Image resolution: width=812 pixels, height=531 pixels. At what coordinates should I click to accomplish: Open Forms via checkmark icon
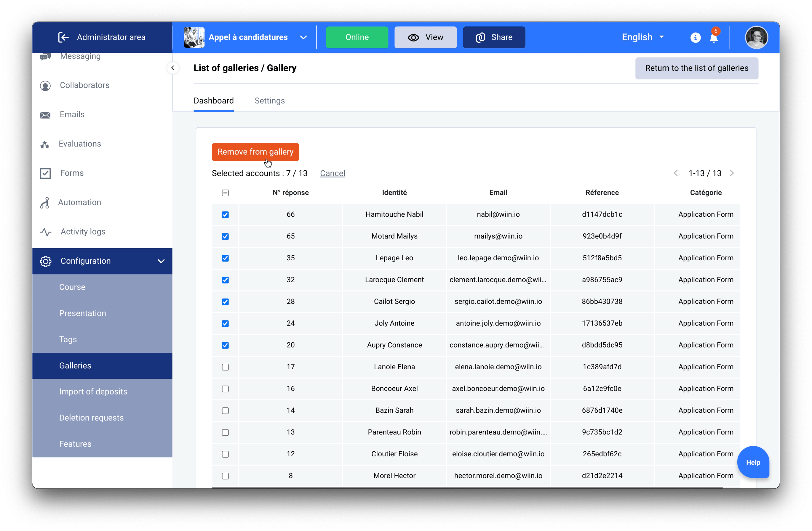tap(45, 173)
